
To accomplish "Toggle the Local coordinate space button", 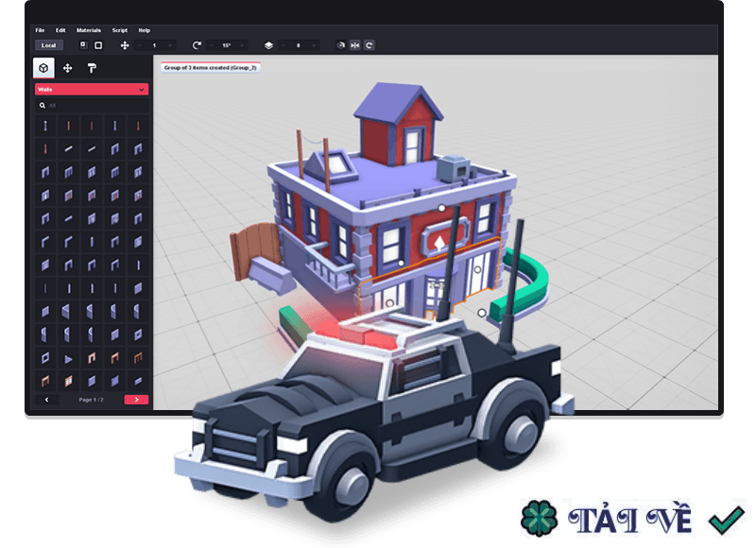I will coord(49,45).
